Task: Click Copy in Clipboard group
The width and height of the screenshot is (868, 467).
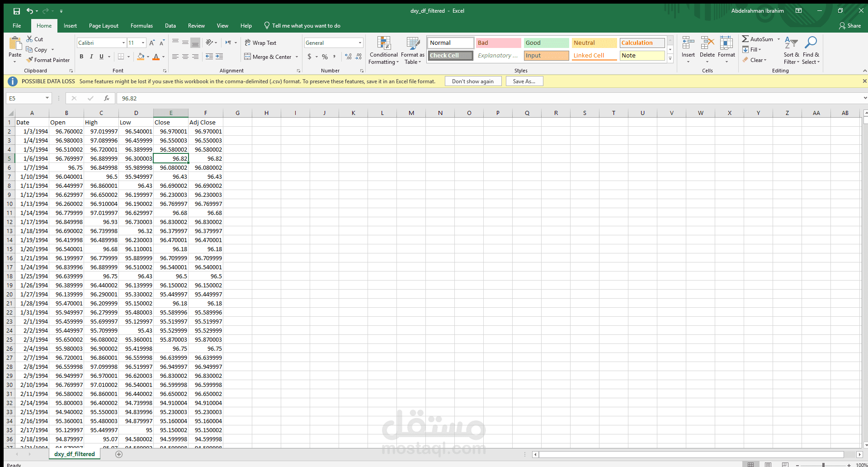Action: tap(37, 50)
